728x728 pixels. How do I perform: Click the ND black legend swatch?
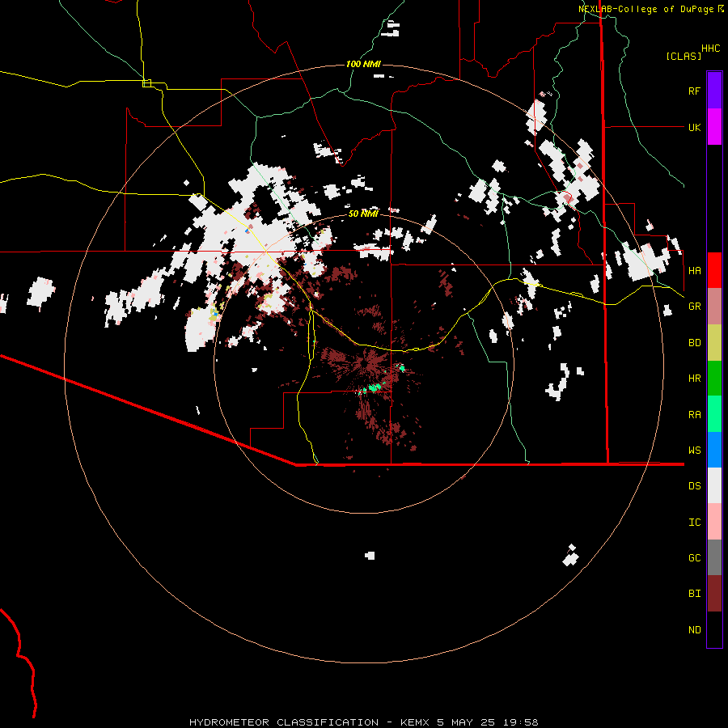(x=714, y=629)
